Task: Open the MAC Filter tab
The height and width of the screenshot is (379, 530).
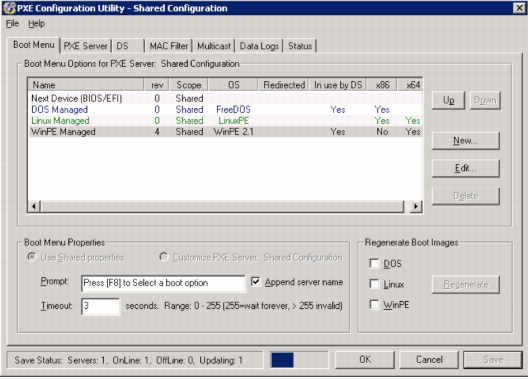Action: pyautogui.click(x=169, y=46)
